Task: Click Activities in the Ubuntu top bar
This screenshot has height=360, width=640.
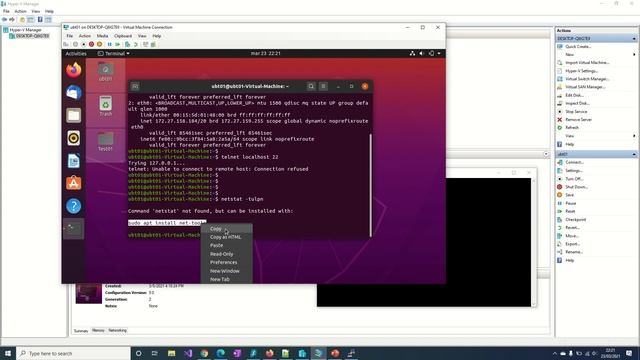Action: click(x=76, y=53)
